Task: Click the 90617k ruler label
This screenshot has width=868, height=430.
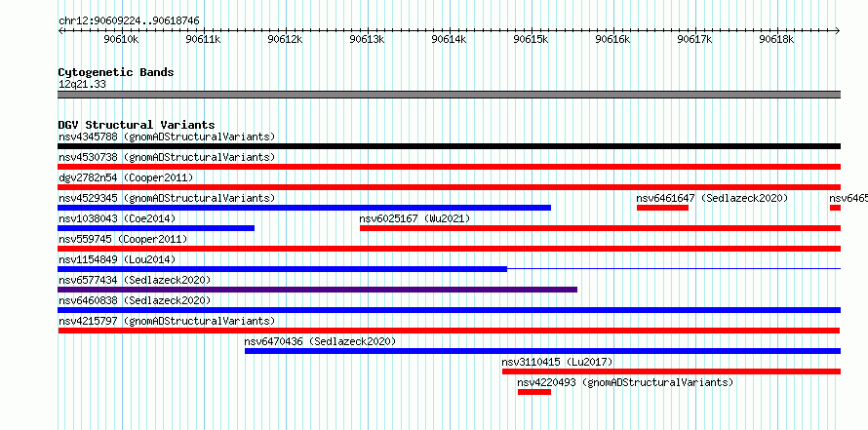Action: click(x=695, y=39)
